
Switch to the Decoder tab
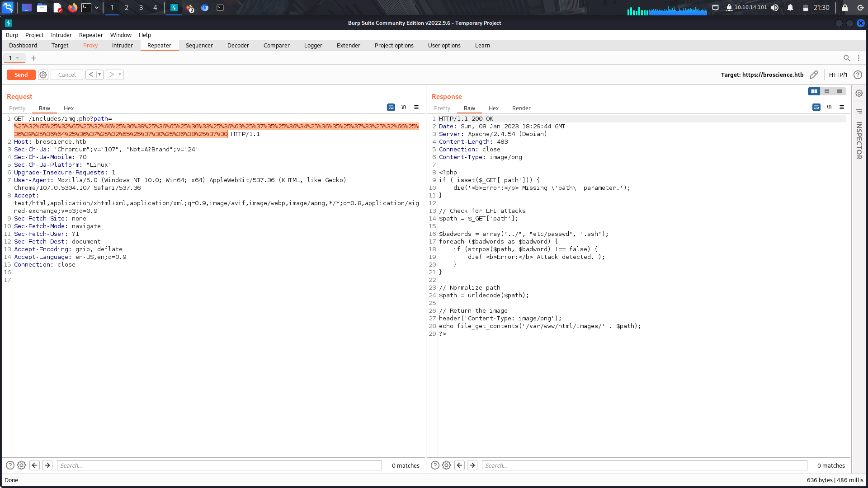point(238,45)
